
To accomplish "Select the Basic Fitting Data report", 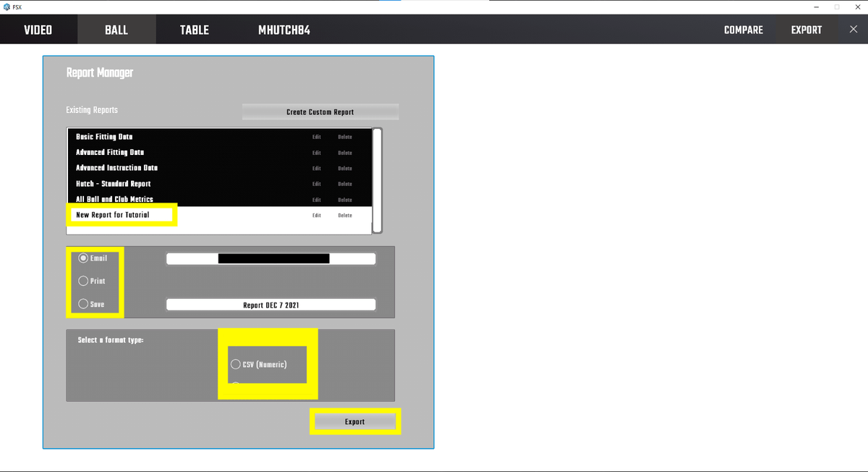I will (104, 137).
